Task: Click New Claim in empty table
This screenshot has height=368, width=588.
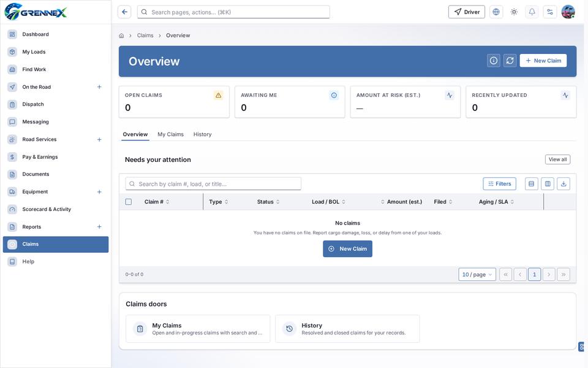Action: (348, 248)
